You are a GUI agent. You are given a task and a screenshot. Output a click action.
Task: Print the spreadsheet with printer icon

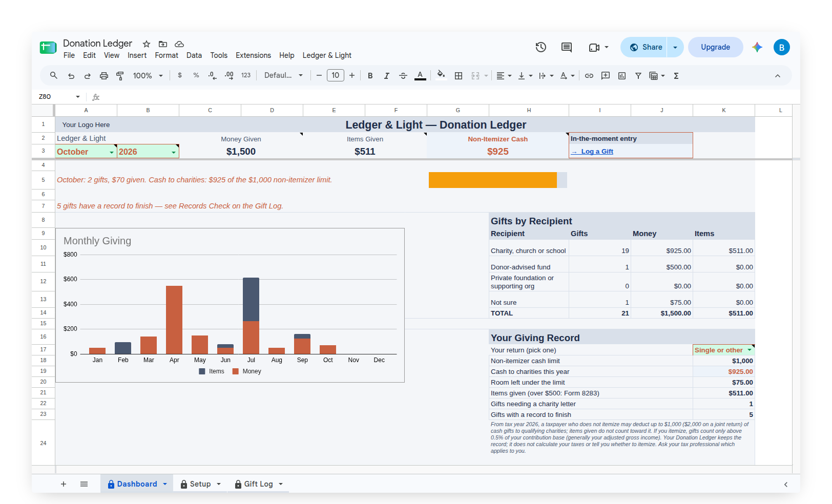[104, 76]
